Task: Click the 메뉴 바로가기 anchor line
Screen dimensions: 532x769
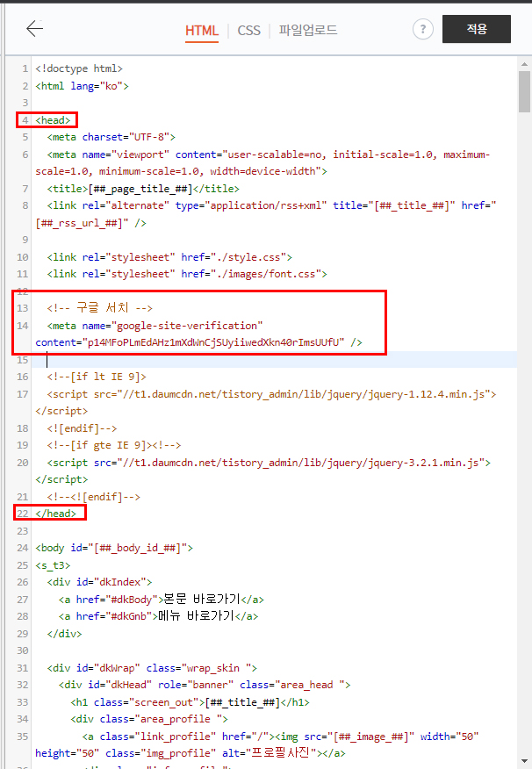Action: point(158,616)
